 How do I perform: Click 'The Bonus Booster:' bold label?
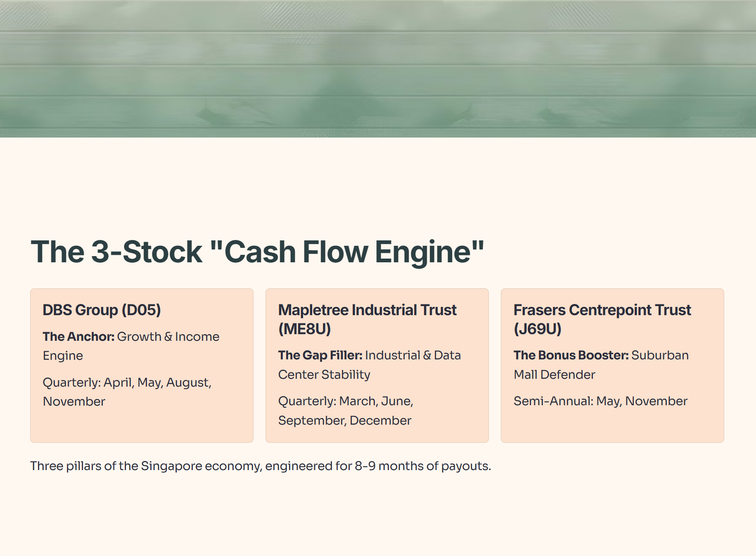click(x=571, y=355)
